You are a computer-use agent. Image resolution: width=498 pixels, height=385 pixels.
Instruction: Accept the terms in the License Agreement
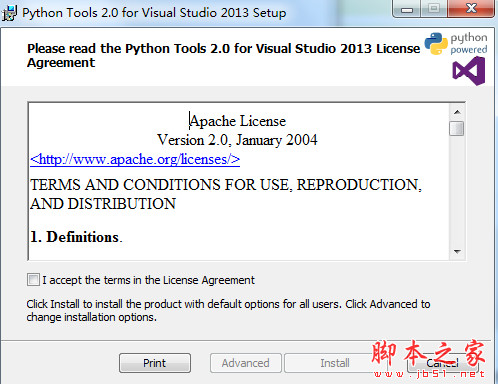click(x=33, y=280)
